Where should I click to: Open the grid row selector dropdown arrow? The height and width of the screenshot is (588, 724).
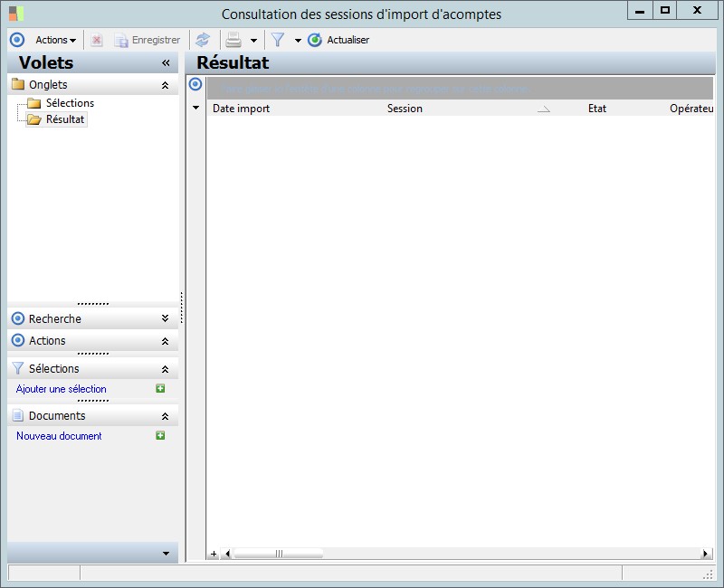(195, 108)
